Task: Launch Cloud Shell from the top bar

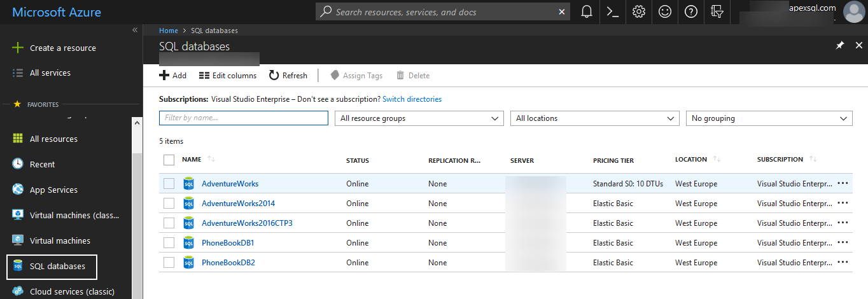Action: 613,12
